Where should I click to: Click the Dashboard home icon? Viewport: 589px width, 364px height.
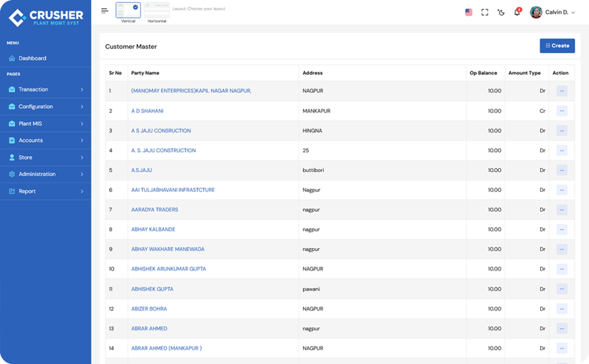[x=12, y=58]
